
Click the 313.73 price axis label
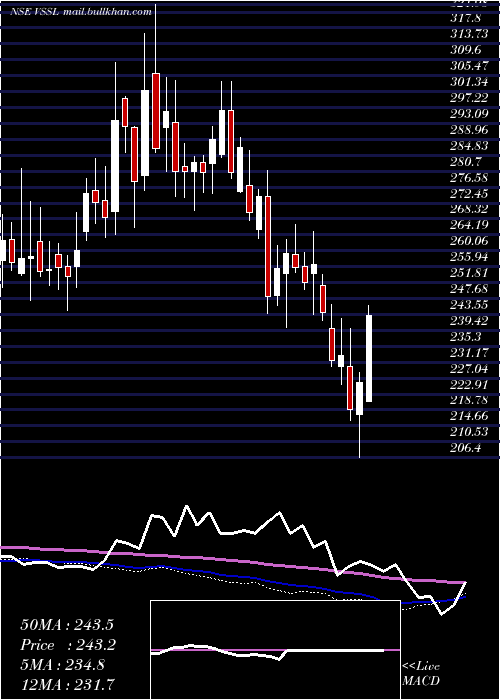click(x=469, y=35)
